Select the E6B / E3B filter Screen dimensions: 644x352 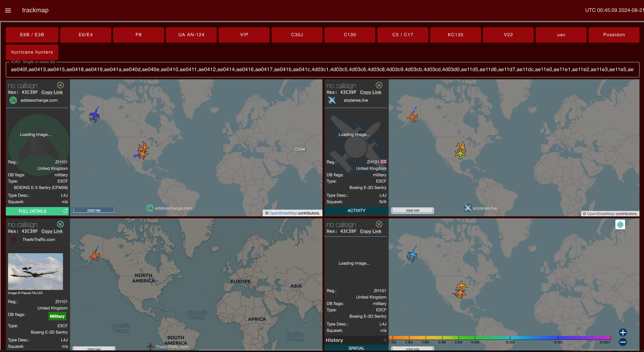point(32,35)
